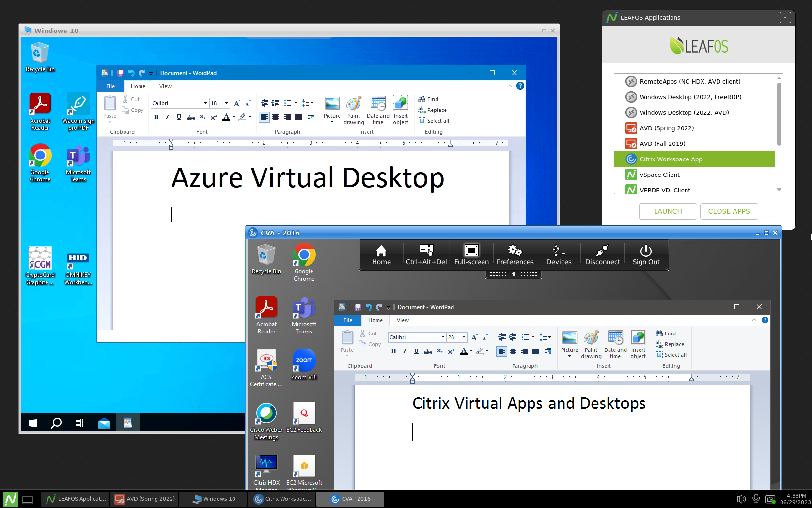Click Save icon in CVA WordPad title bar
The image size is (812, 508).
358,307
